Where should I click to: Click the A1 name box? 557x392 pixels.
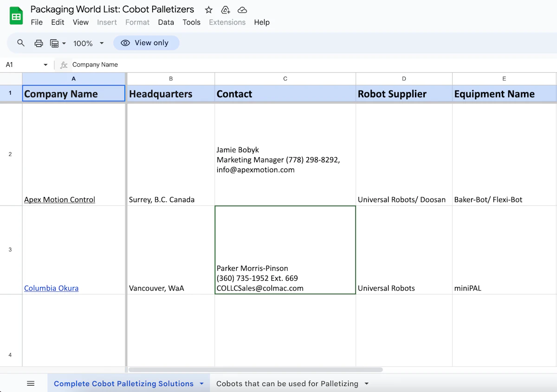22,64
